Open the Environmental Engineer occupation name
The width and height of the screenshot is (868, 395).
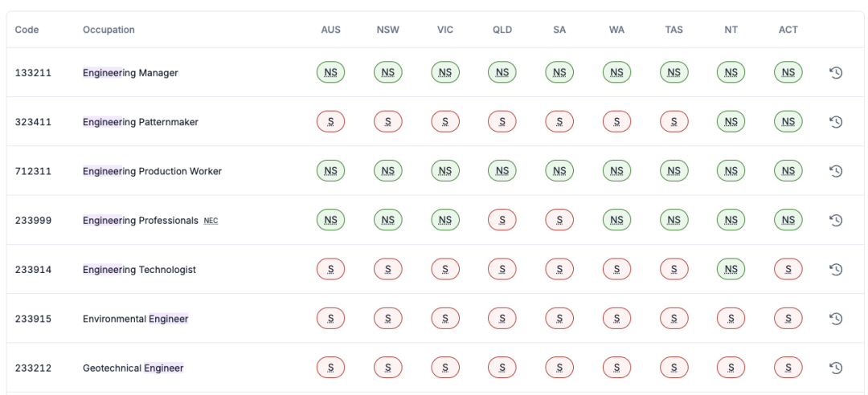tap(135, 319)
